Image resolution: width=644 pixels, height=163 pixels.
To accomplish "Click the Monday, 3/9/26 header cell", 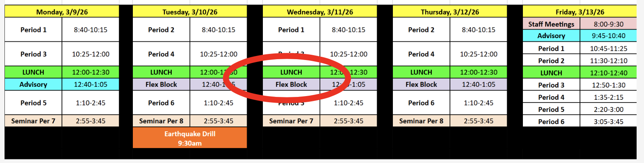I will pyautogui.click(x=62, y=12).
